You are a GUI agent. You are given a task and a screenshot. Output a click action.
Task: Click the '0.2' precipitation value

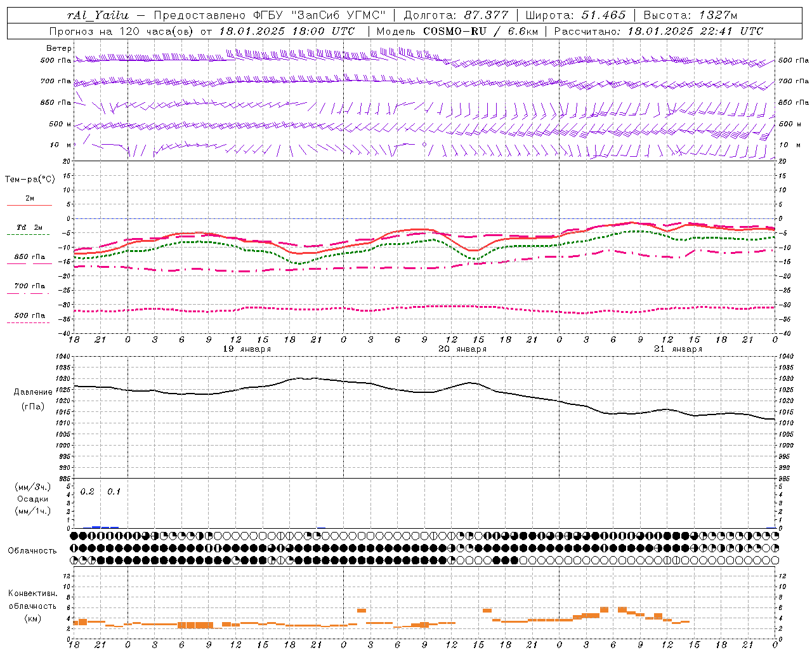point(88,491)
